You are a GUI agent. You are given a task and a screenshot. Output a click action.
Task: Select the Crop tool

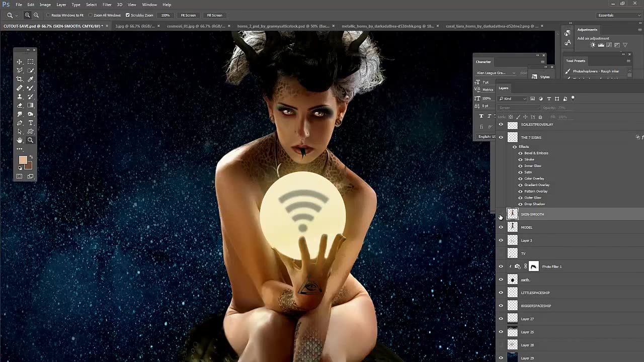point(20,79)
